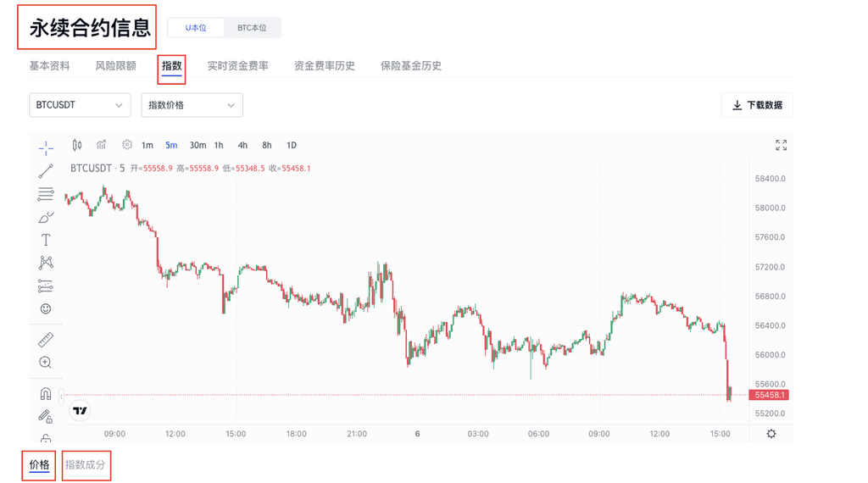
Task: Click the 下载数据 button
Action: click(757, 105)
